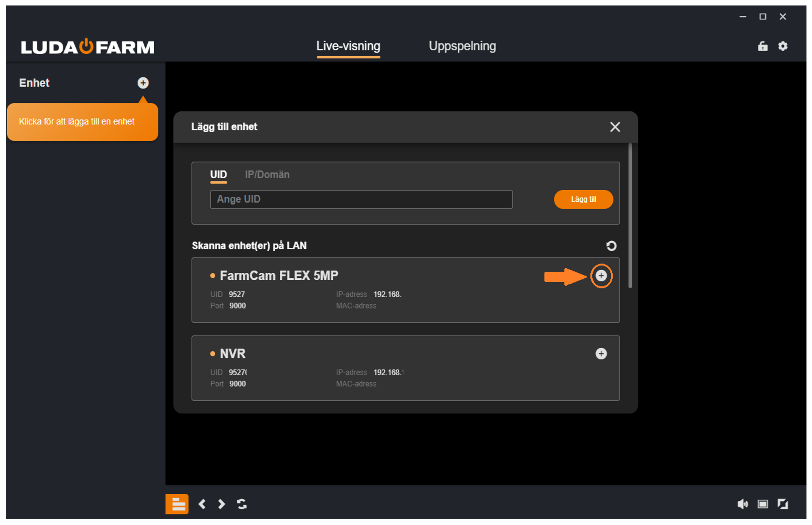Add the NVR device with plus icon
This screenshot has width=812, height=525.
[601, 353]
